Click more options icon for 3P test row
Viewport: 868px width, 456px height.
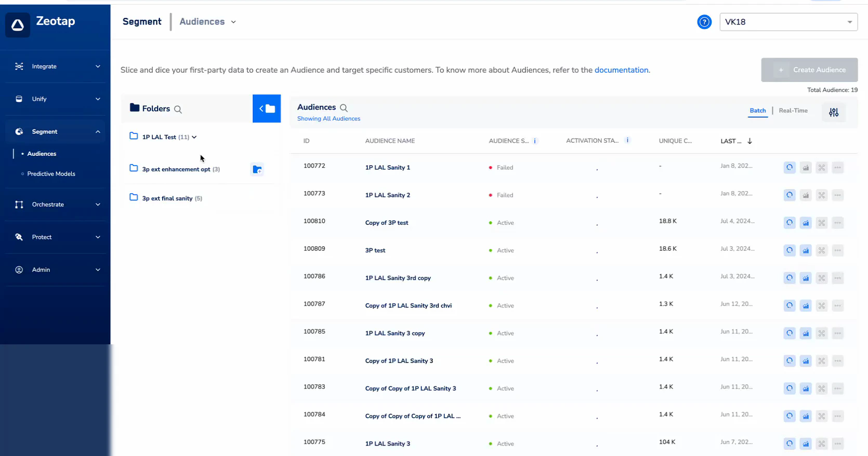tap(837, 250)
